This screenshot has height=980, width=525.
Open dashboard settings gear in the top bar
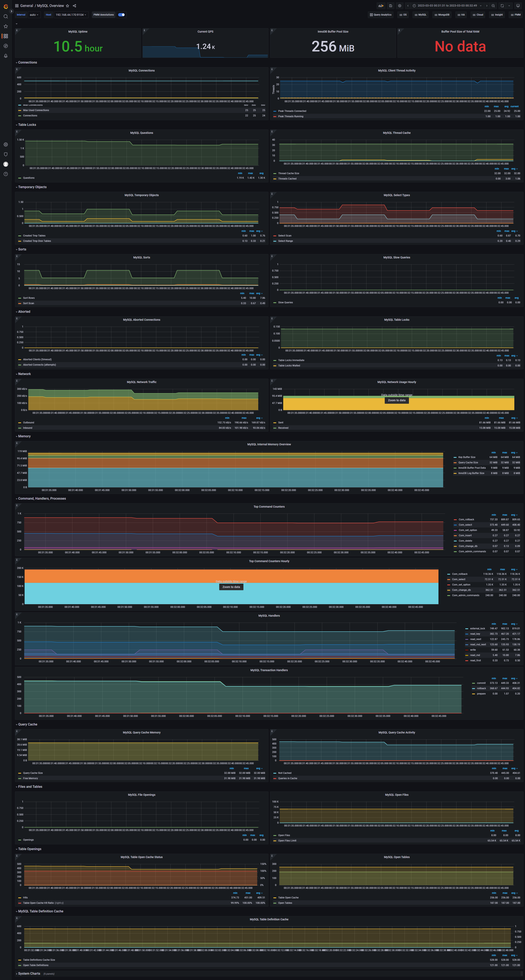click(399, 6)
